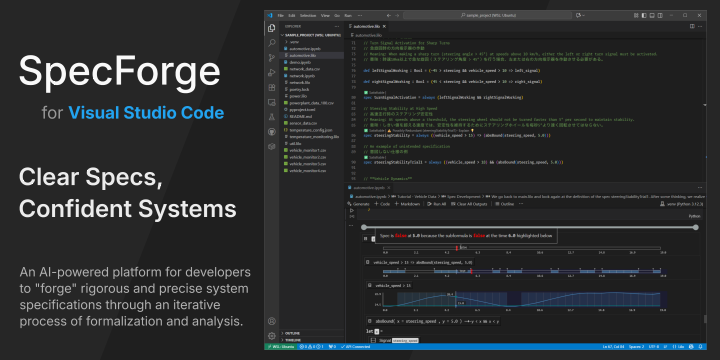Toggle the vehicle_speed > 13 subformula box
This screenshot has height=360, width=720.
coord(370,286)
